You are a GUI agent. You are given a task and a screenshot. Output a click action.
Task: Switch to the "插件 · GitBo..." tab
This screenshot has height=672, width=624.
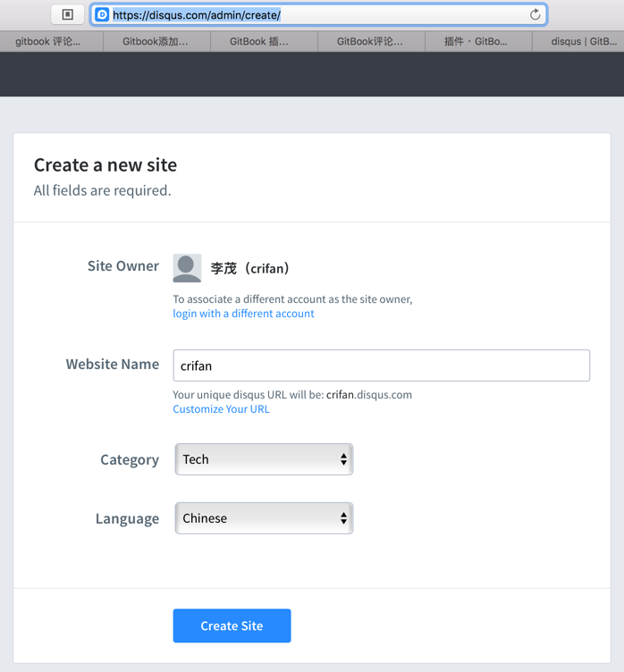coord(476,41)
